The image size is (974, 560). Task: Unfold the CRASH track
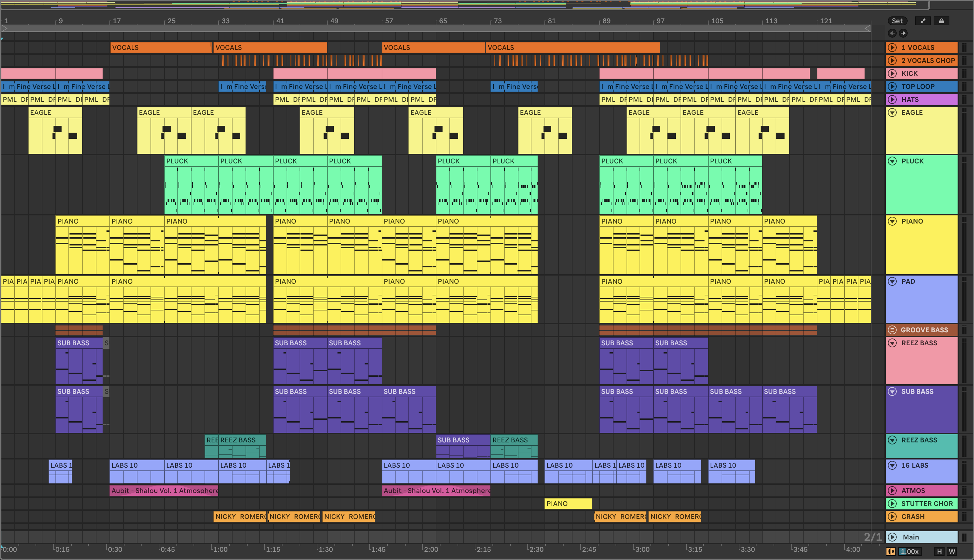click(893, 517)
